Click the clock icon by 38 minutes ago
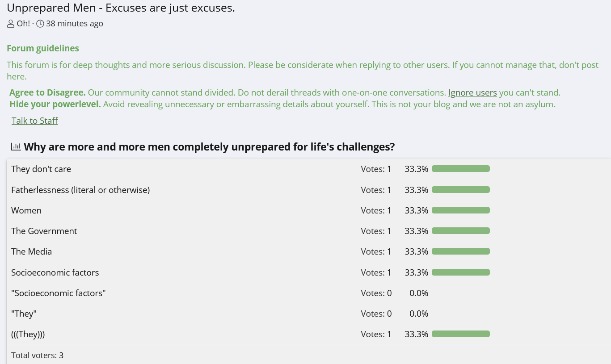611x364 pixels. [x=40, y=24]
